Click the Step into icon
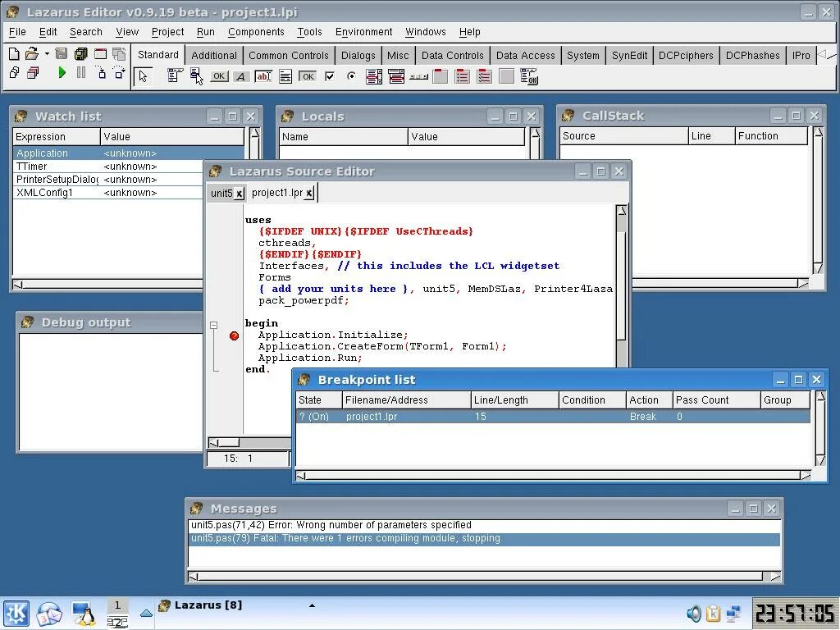Screen dimensions: 840x630 coord(100,72)
